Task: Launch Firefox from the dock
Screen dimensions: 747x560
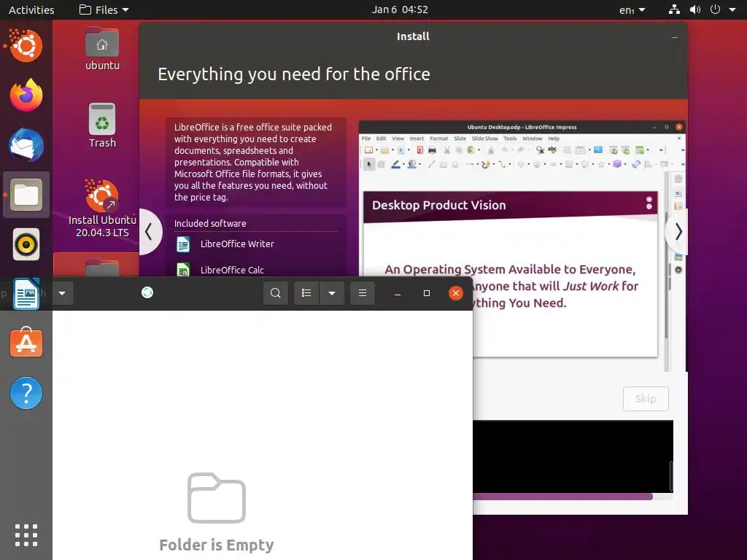Action: 26,96
